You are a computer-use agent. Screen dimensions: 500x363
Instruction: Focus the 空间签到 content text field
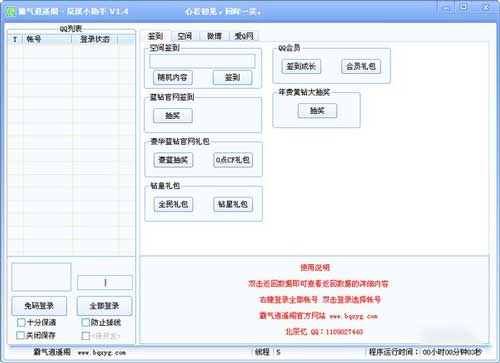pyautogui.click(x=202, y=61)
